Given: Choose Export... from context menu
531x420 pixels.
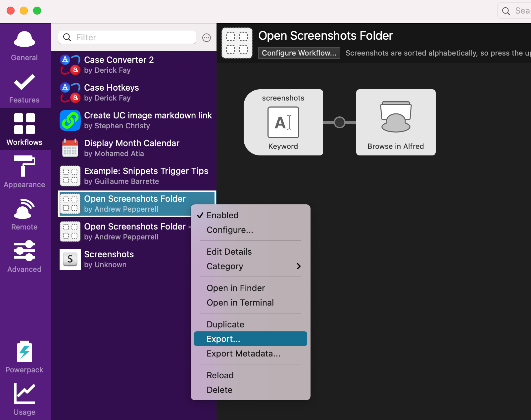Looking at the screenshot, I should pos(251,339).
